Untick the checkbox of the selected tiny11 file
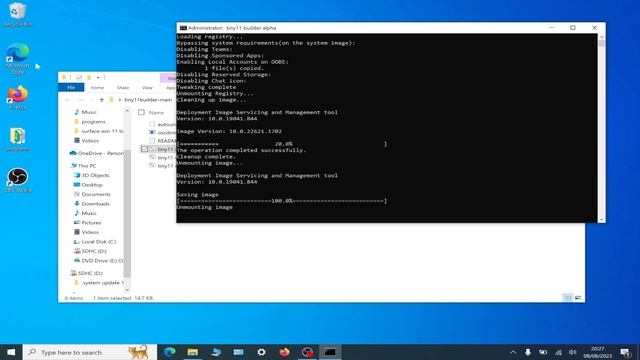The height and width of the screenshot is (360, 640). click(144, 149)
